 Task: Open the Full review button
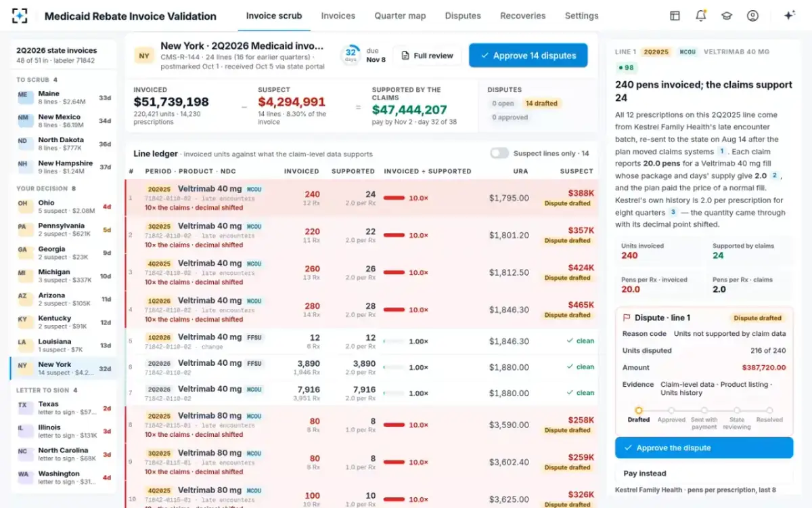tap(427, 56)
